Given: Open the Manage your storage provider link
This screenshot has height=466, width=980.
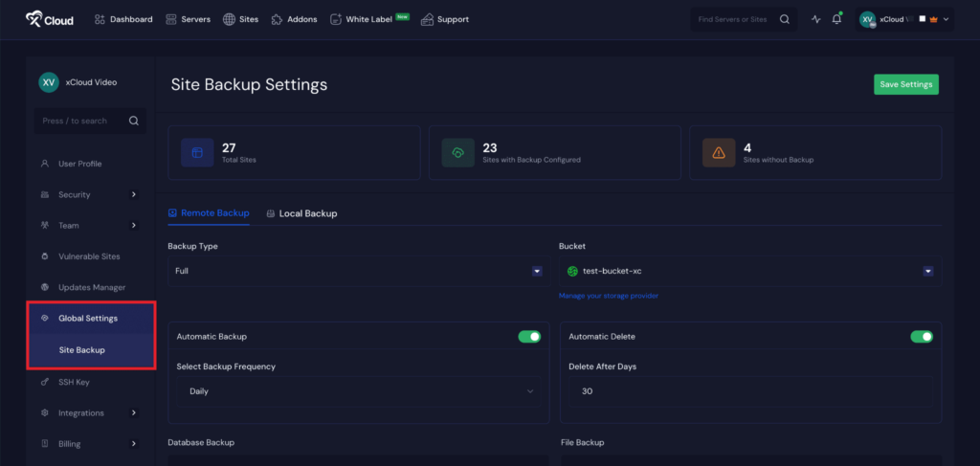Looking at the screenshot, I should (x=609, y=296).
